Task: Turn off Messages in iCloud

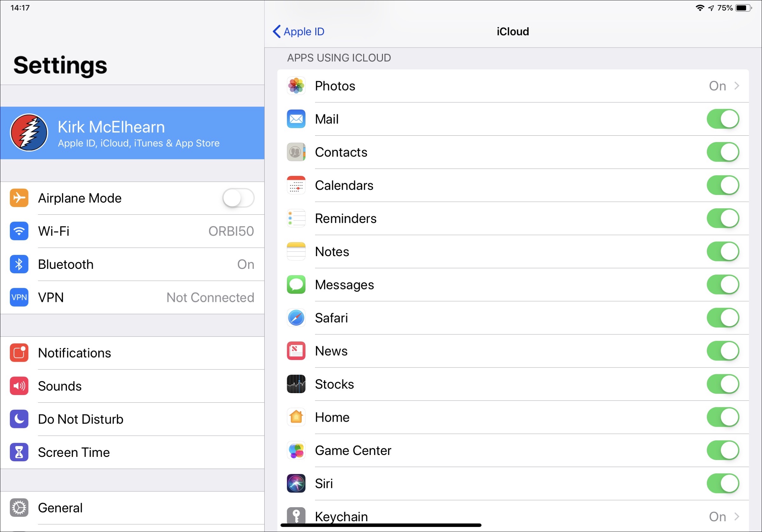Action: tap(723, 285)
